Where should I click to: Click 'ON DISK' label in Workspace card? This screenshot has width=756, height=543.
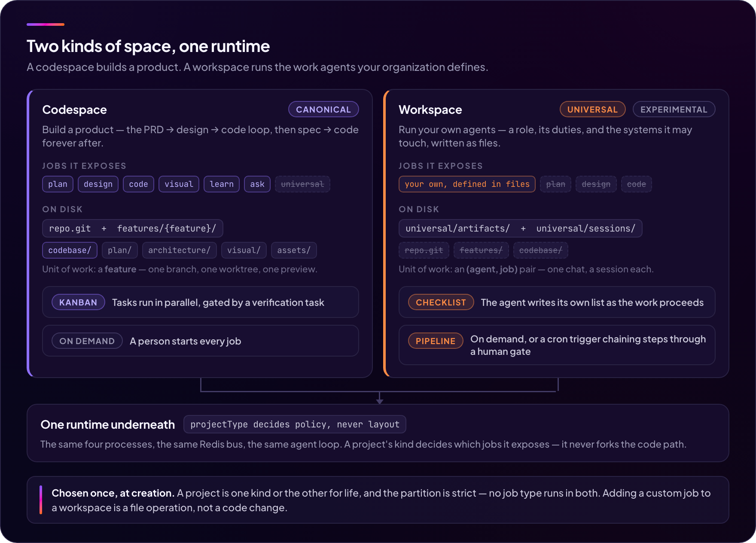[419, 209]
